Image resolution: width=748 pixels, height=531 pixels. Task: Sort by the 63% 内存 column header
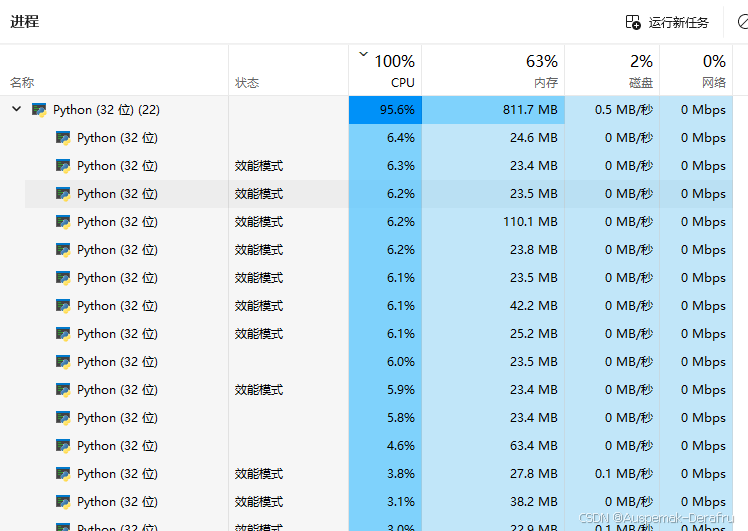point(493,71)
